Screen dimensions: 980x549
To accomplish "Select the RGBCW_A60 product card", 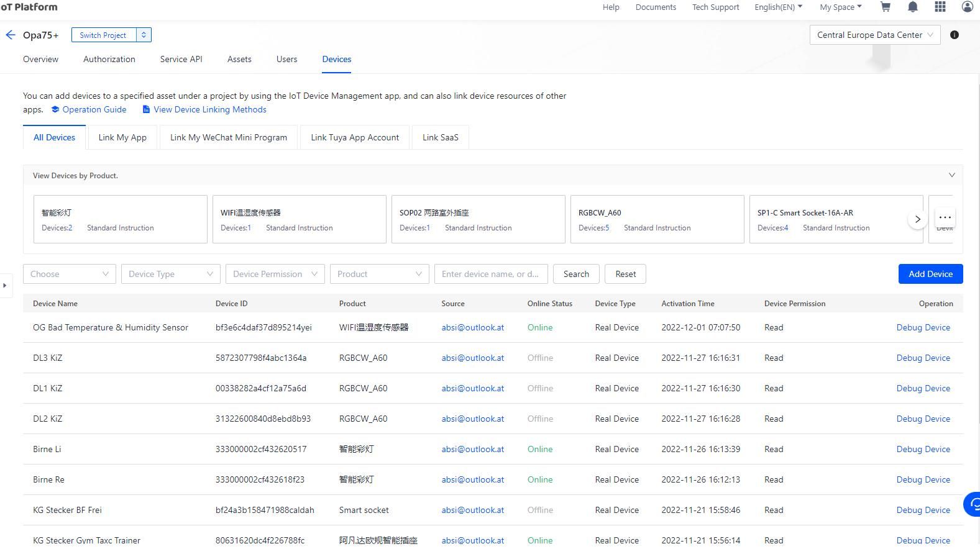I will pos(657,219).
